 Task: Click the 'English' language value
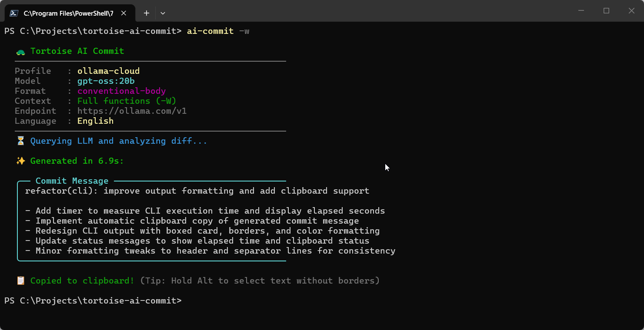pos(96,121)
